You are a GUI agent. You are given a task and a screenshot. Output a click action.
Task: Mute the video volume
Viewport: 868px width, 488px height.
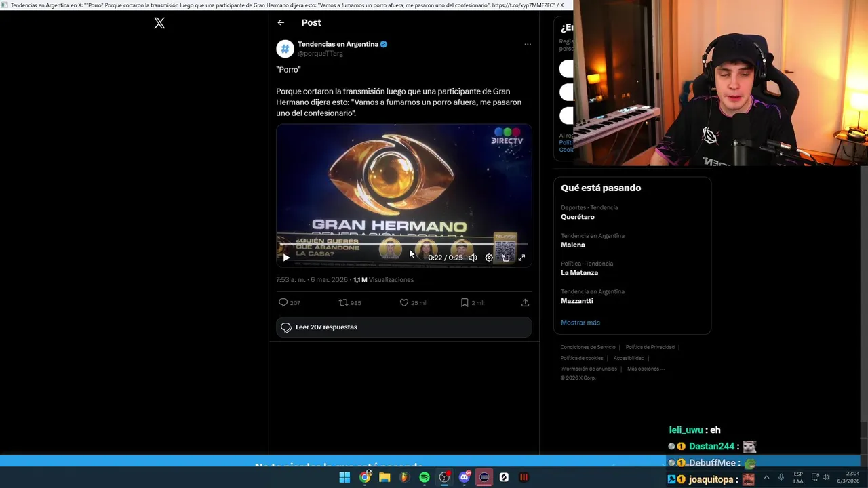(x=473, y=258)
